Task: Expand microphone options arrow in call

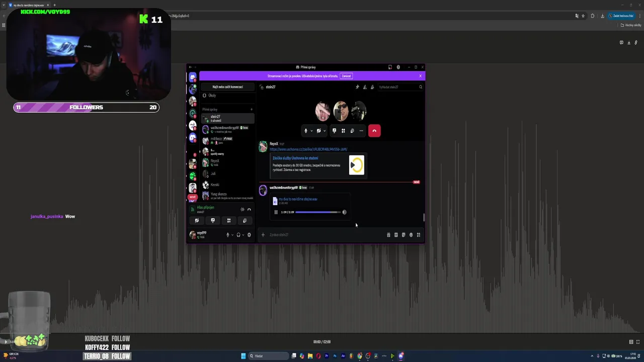Action: coord(311,131)
